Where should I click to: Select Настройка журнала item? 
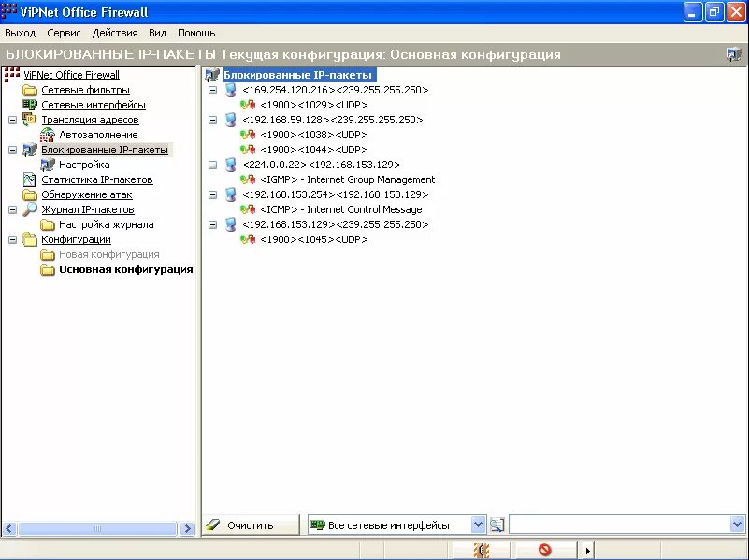point(106,224)
